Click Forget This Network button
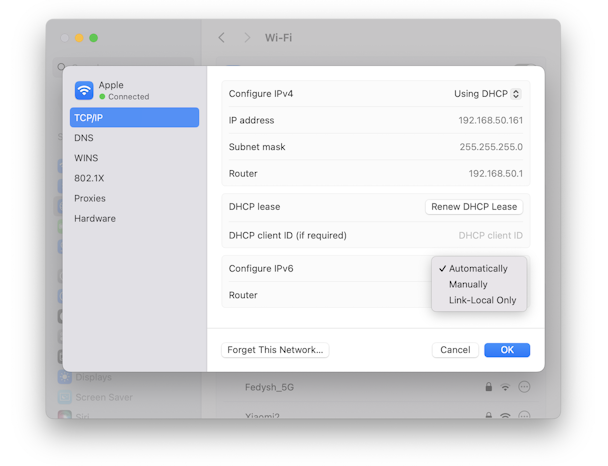The height and width of the screenshot is (466, 608). coord(275,350)
